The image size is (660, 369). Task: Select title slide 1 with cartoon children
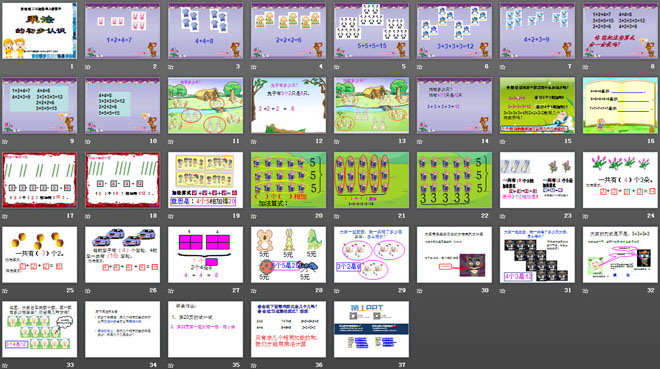point(40,31)
